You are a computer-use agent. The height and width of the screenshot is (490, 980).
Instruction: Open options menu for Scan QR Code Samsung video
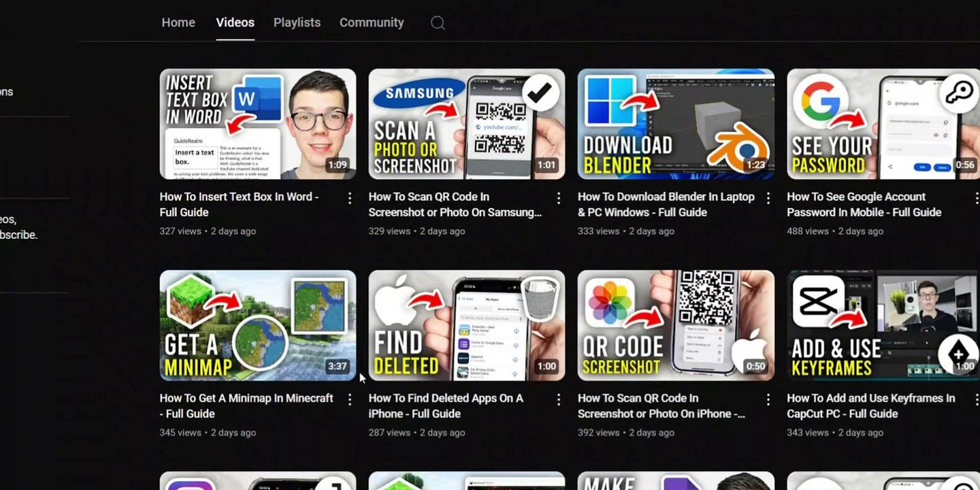559,198
